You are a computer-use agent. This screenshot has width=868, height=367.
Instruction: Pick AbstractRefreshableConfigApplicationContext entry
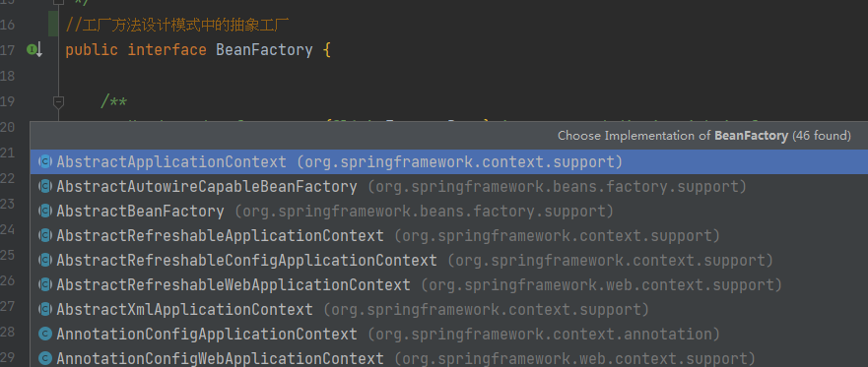[x=449, y=261]
